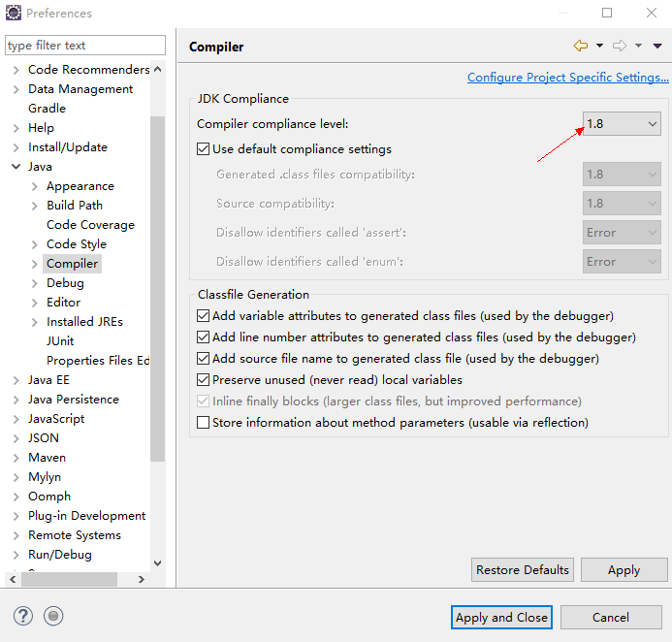Viewport: 672px width, 642px height.
Task: Click Restore Defaults button
Action: (x=523, y=570)
